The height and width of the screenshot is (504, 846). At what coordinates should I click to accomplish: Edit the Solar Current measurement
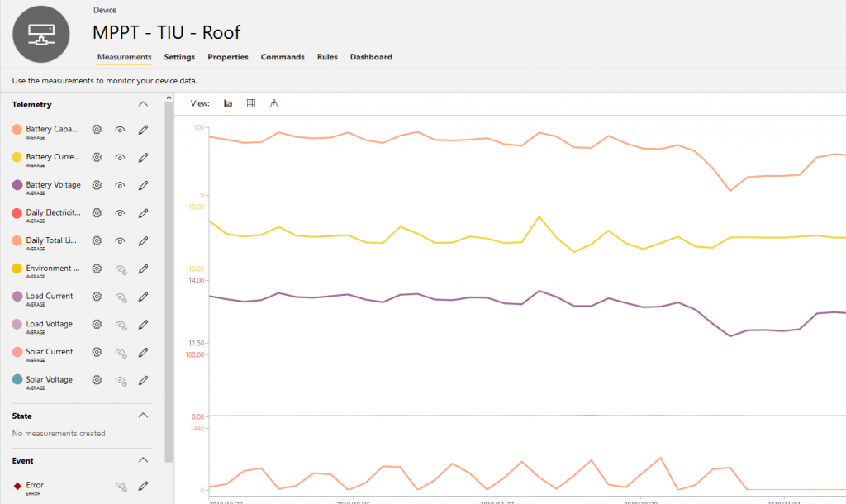(x=143, y=352)
